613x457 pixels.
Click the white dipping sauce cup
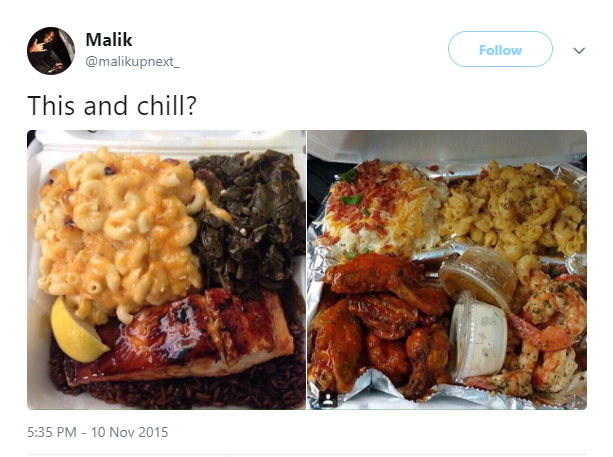478,336
